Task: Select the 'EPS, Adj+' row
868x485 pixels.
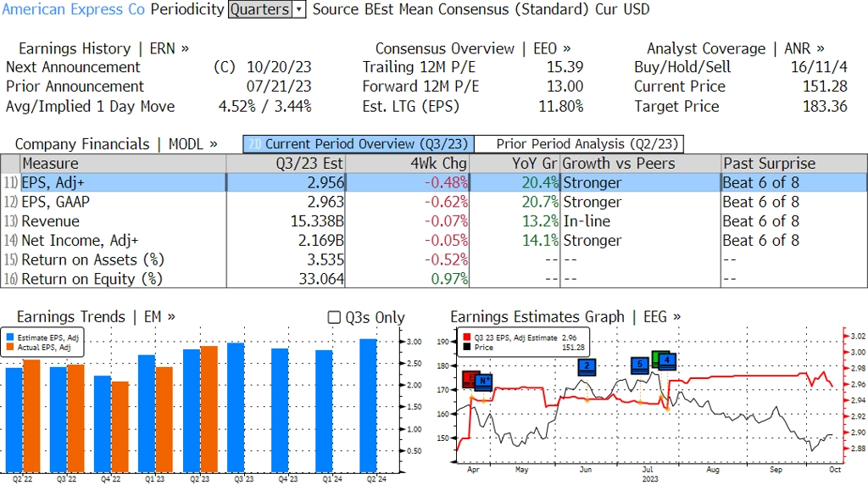Action: (434, 182)
